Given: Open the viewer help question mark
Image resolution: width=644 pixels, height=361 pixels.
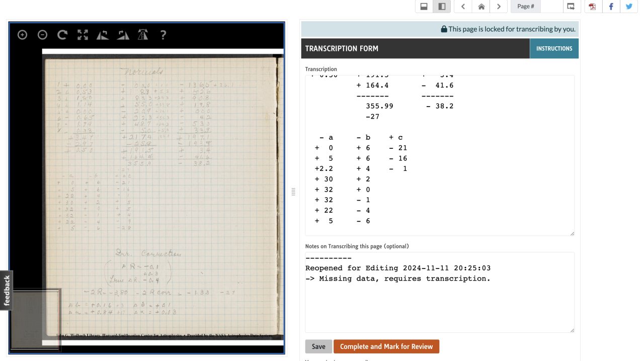Looking at the screenshot, I should point(163,35).
